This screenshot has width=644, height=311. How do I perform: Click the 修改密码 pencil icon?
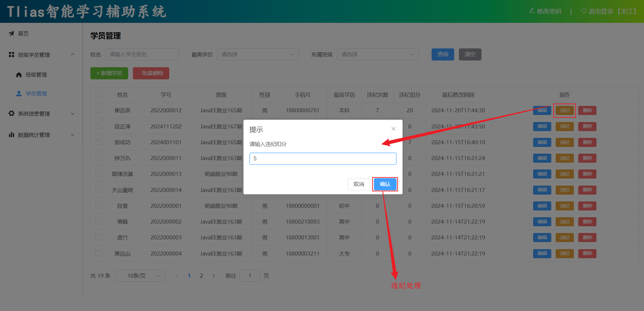[x=532, y=11]
